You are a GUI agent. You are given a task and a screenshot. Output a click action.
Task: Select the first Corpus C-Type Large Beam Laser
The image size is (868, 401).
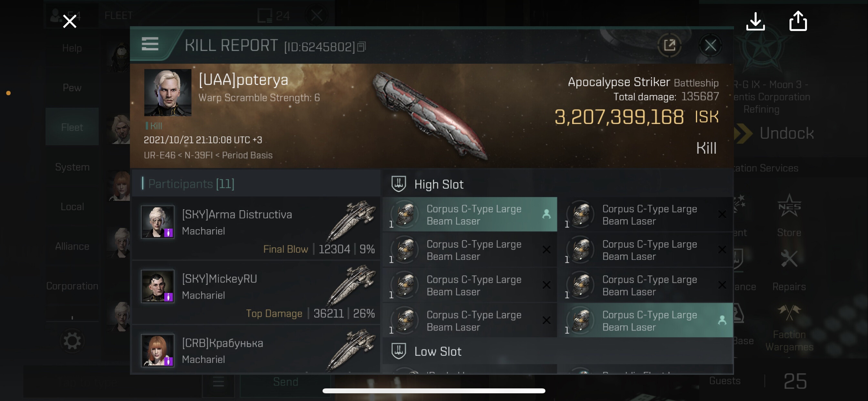470,215
